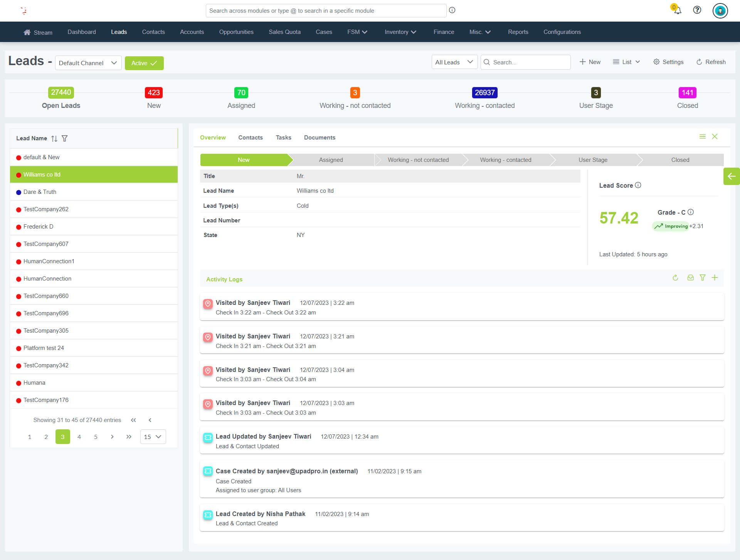Select the notification bell icon
This screenshot has width=740, height=560.
[x=677, y=10]
